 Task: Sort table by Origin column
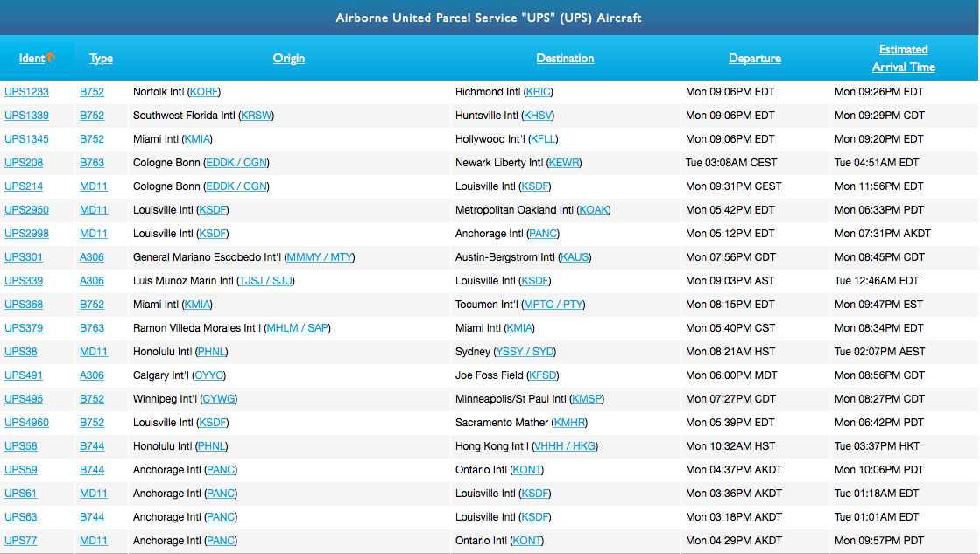pyautogui.click(x=289, y=58)
